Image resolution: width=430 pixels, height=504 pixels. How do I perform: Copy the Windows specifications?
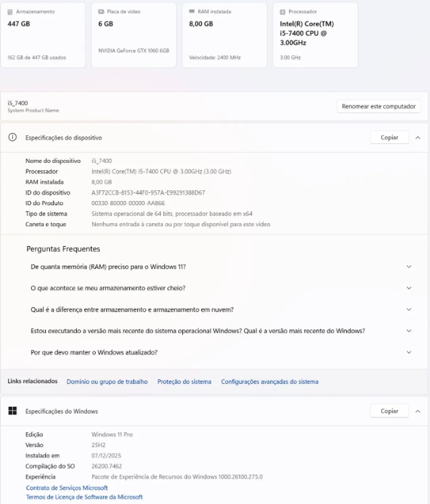click(x=389, y=411)
